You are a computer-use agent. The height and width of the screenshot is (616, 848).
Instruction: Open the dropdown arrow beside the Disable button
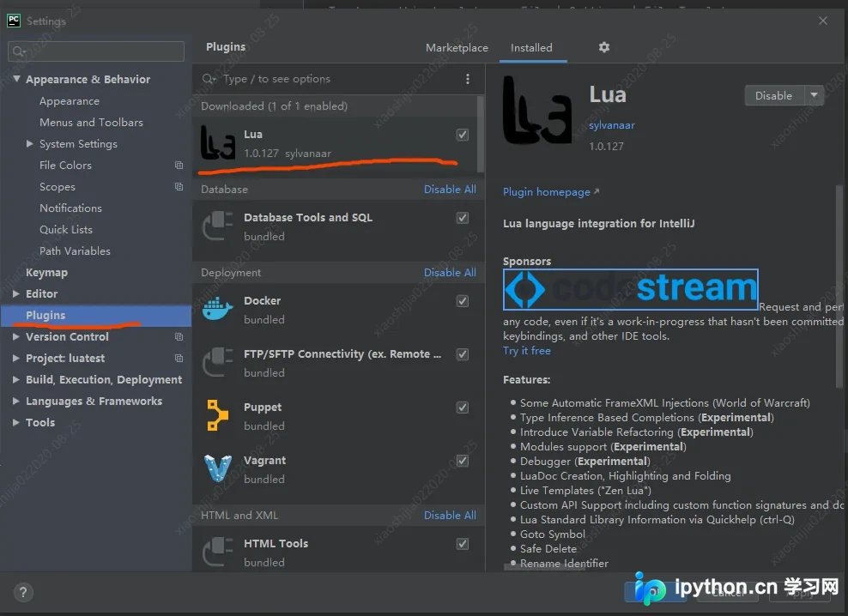click(x=814, y=96)
